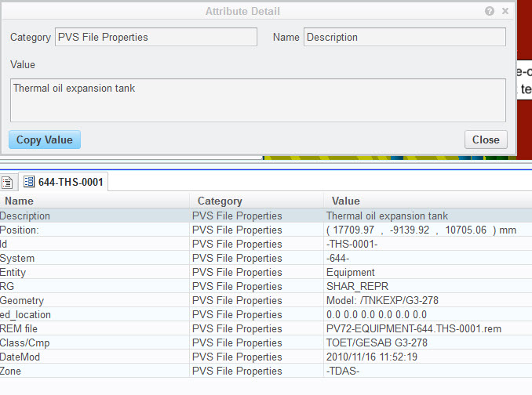532x395 pixels.
Task: Click the table icon on 644-THS-0001 tab
Action: pos(29,182)
